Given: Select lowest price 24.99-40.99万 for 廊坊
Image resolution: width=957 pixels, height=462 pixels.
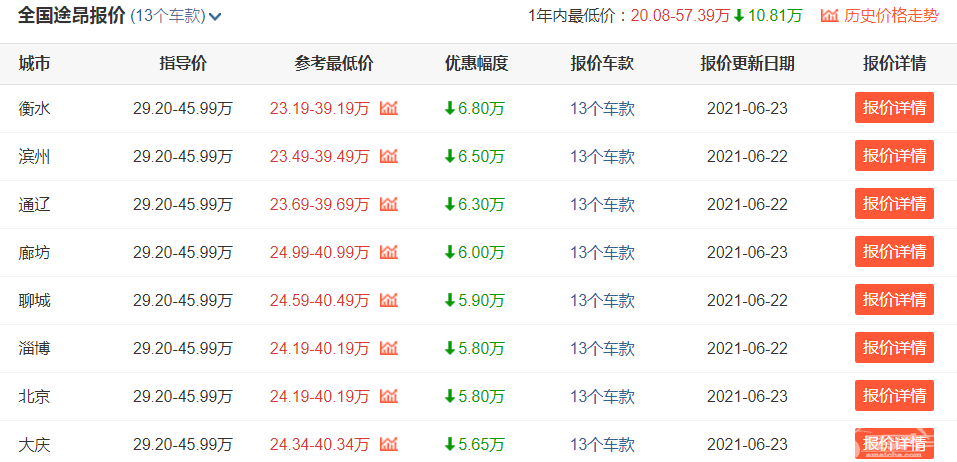Looking at the screenshot, I should click(x=320, y=253).
